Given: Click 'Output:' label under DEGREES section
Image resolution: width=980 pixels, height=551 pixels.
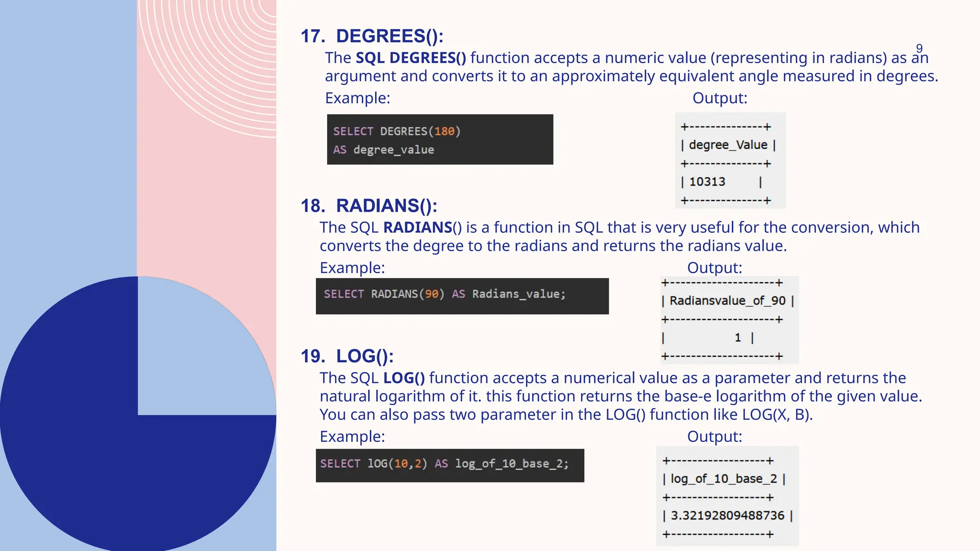Looking at the screenshot, I should [x=720, y=98].
